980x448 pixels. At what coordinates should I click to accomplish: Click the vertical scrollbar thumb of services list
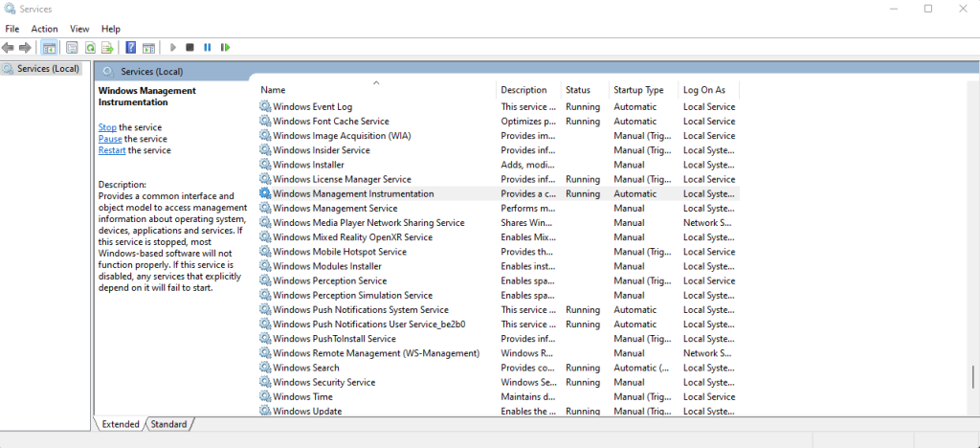[x=972, y=377]
